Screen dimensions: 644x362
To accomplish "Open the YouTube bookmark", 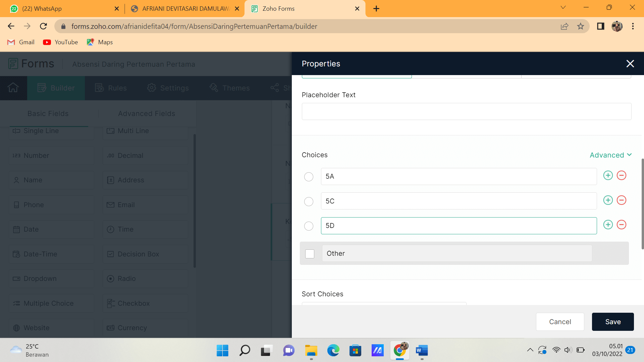I will point(60,42).
